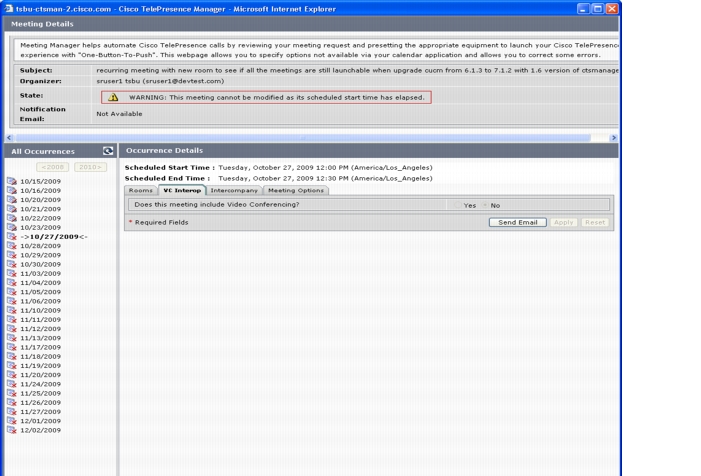Click the calendar icon beside 11/03/2009

(x=12, y=274)
